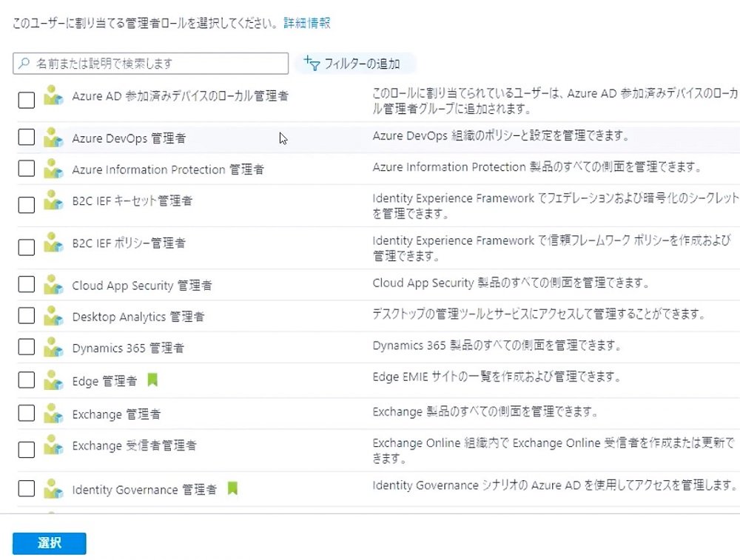Click the B2C IEF キーセット管理者 role name
Viewport: 740px width, 560px height.
click(132, 201)
